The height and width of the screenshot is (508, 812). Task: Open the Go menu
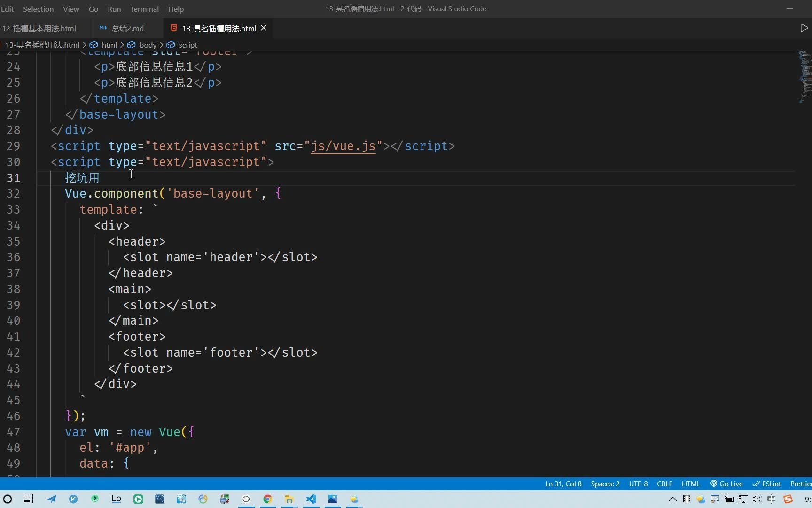tap(94, 9)
